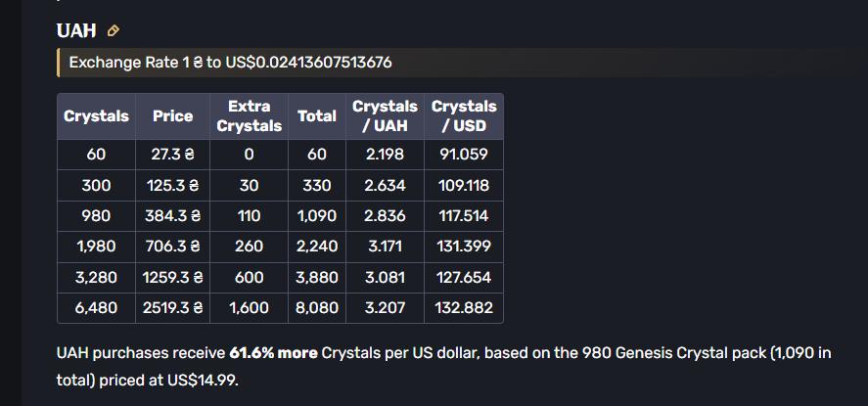Select the Extra Crystals column header
Screen dimensions: 868x406
point(249,116)
